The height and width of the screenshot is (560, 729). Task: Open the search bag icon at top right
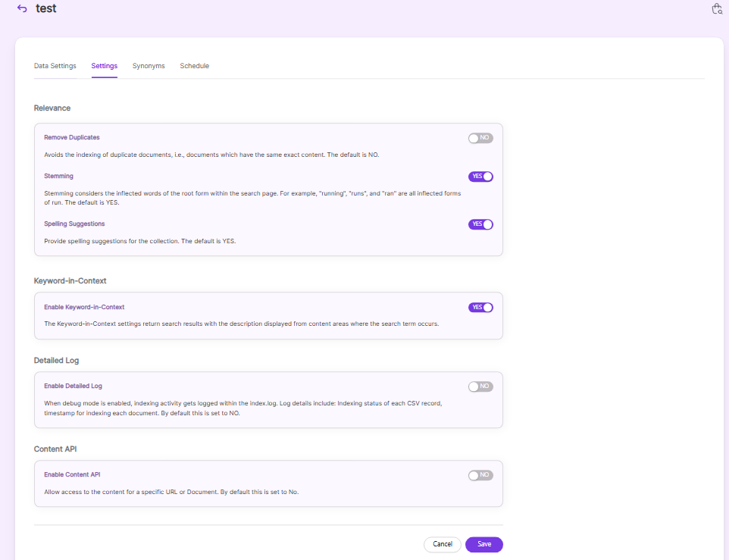pos(717,9)
